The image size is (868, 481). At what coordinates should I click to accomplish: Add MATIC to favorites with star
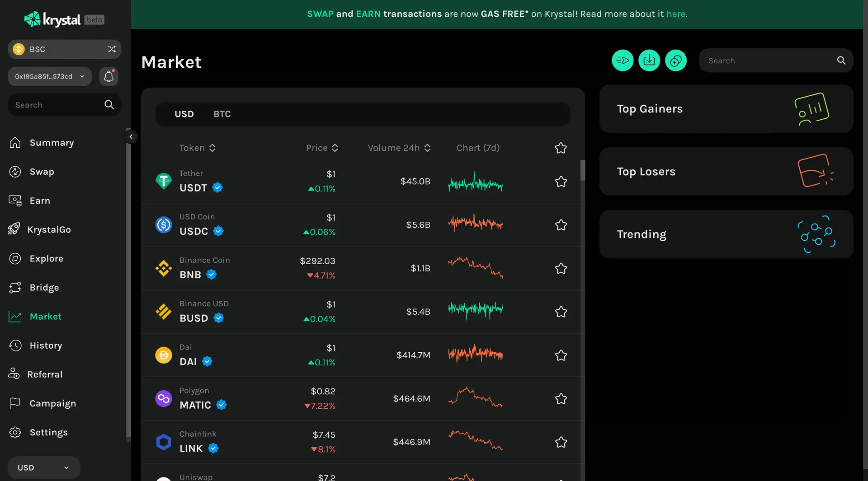point(561,399)
